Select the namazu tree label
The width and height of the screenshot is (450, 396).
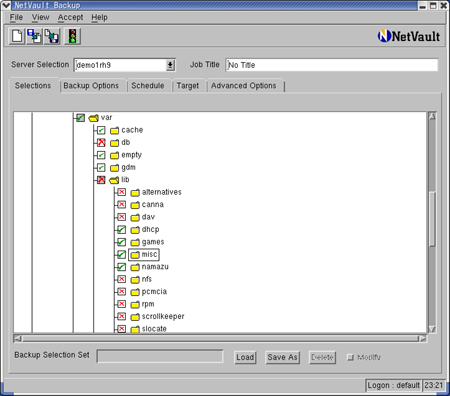(155, 267)
